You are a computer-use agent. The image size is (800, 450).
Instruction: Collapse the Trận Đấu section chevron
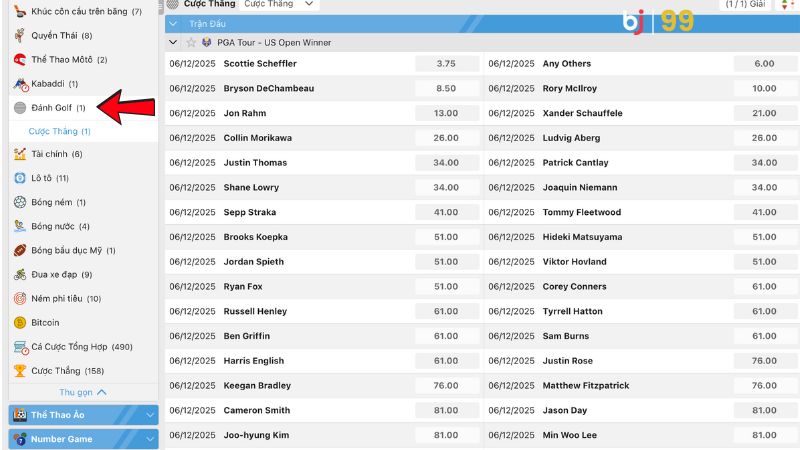coord(173,23)
